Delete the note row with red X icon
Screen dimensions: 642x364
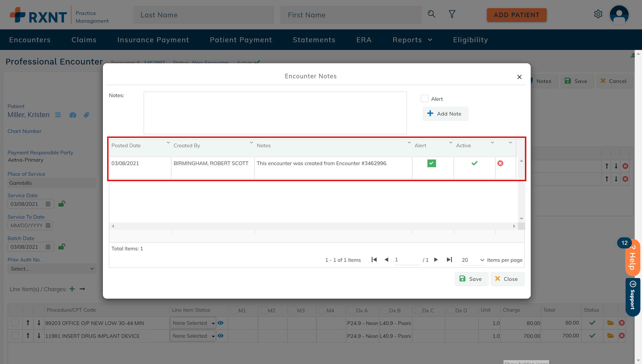coord(500,163)
